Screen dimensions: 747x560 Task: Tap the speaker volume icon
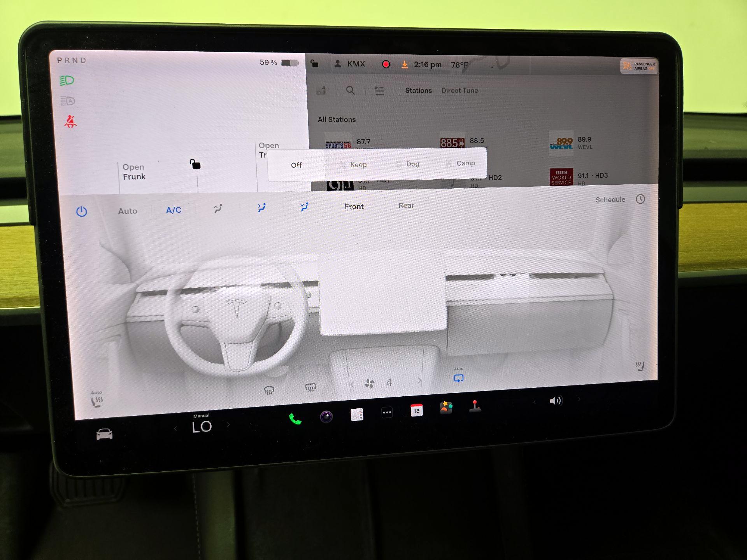pyautogui.click(x=556, y=401)
